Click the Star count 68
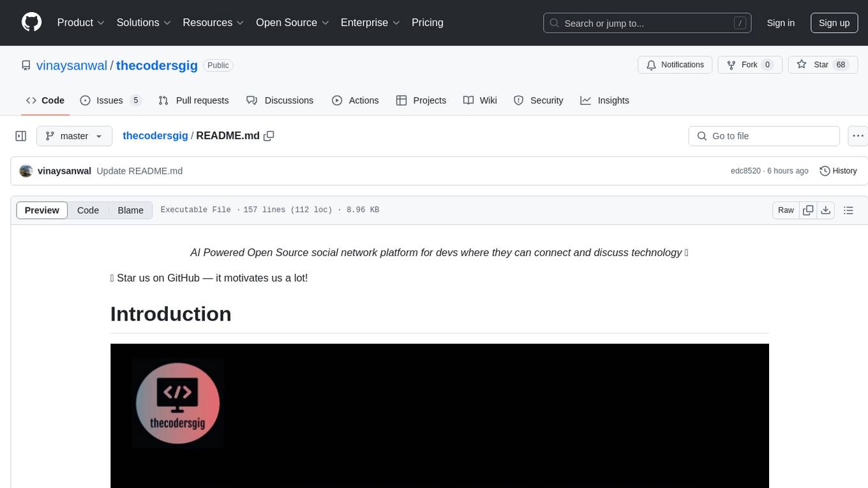Viewport: 868px width, 488px height. tap(841, 65)
